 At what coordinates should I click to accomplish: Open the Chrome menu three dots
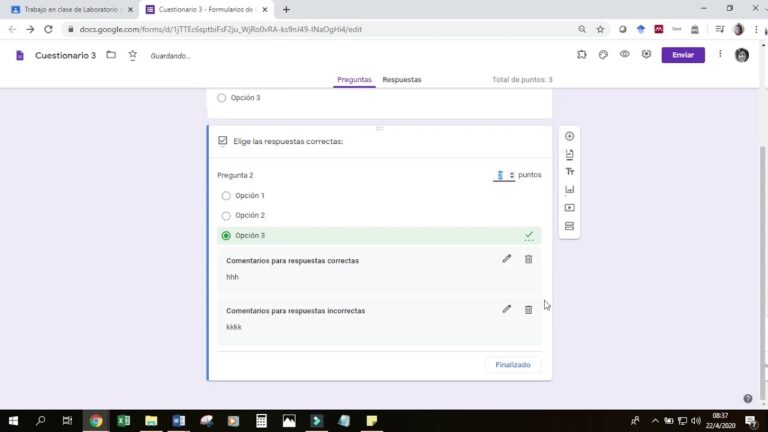coord(756,29)
